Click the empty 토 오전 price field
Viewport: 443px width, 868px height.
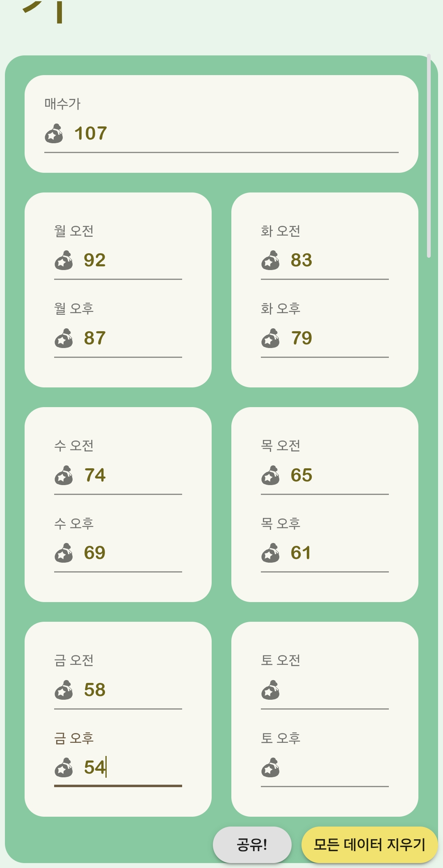point(334,690)
